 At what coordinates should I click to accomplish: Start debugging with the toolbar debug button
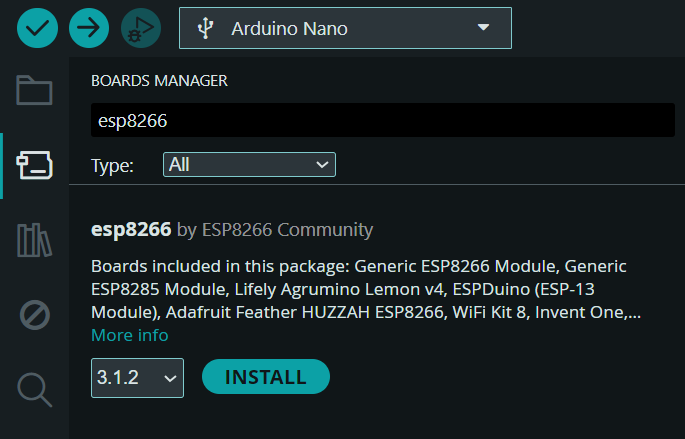click(141, 28)
